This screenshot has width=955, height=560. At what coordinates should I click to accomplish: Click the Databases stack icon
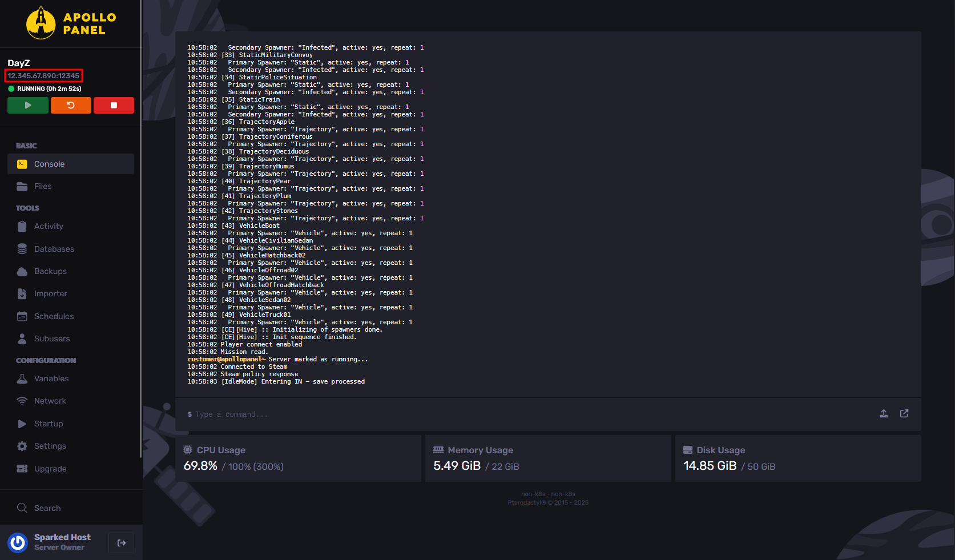coord(22,249)
